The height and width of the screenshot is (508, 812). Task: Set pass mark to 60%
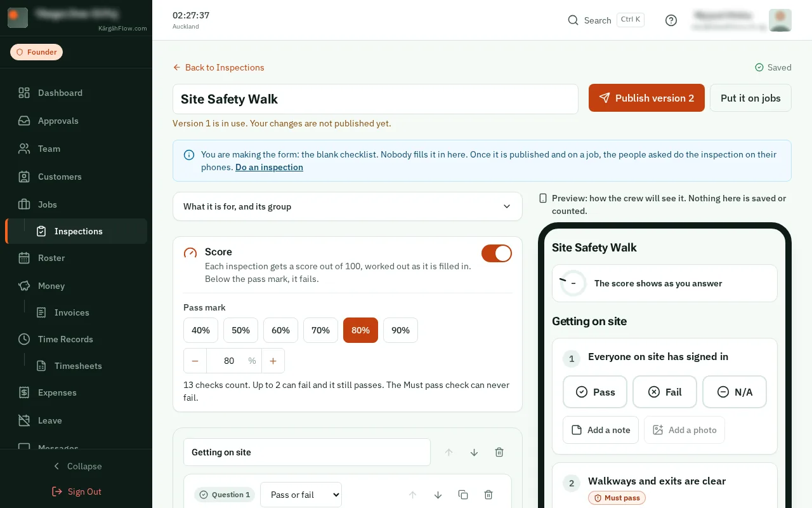[281, 330]
